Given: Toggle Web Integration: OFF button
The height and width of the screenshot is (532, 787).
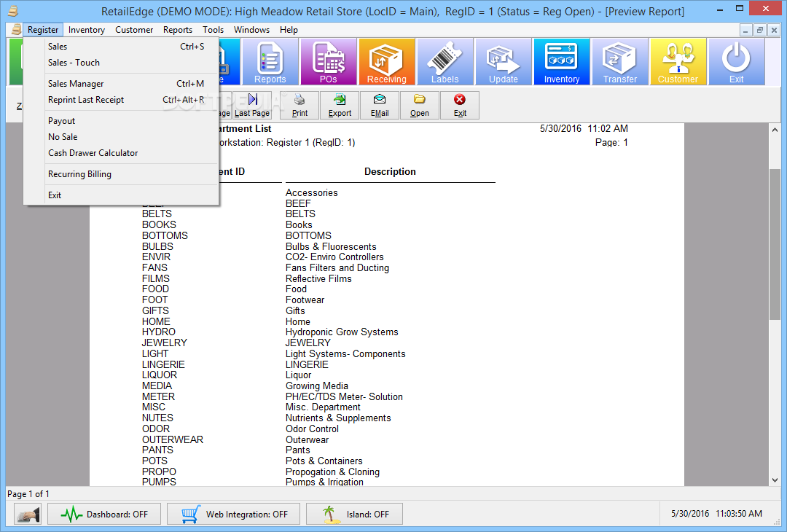Looking at the screenshot, I should [233, 514].
